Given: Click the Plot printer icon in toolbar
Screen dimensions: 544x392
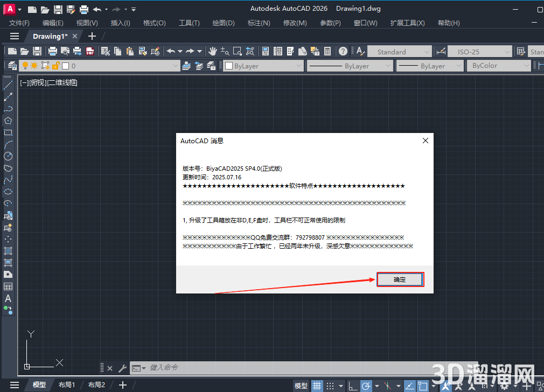Looking at the screenshot, I should (53, 52).
